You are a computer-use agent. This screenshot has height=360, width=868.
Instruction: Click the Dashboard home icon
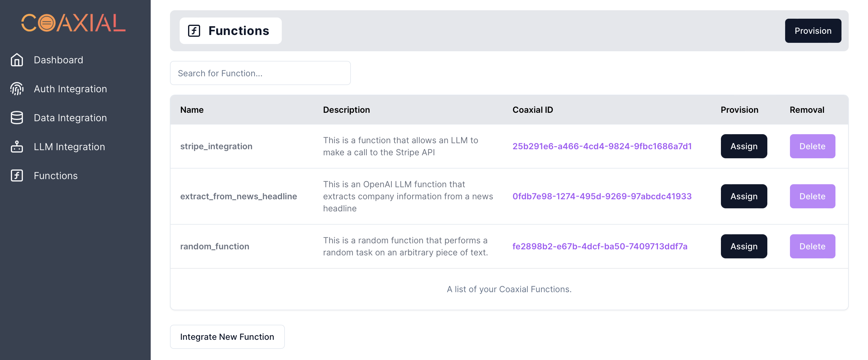click(x=17, y=60)
